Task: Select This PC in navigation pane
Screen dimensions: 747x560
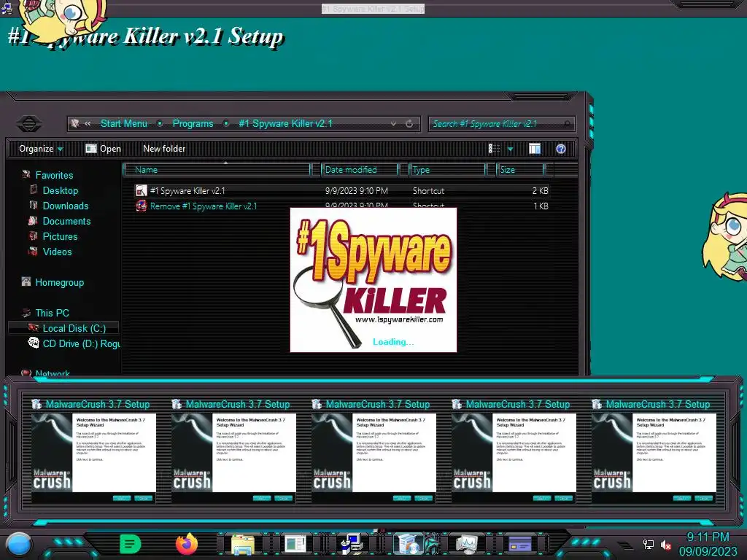Action: click(x=52, y=313)
